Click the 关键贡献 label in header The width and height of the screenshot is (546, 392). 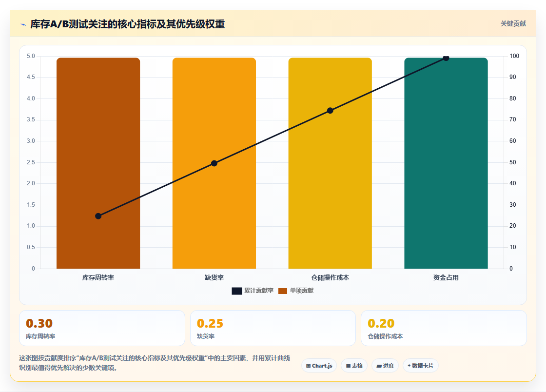click(x=513, y=24)
